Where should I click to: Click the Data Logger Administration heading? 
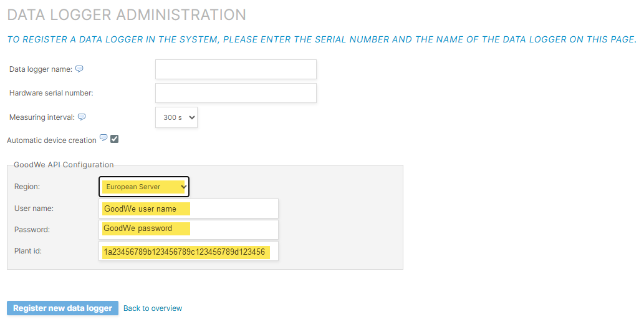coord(127,14)
